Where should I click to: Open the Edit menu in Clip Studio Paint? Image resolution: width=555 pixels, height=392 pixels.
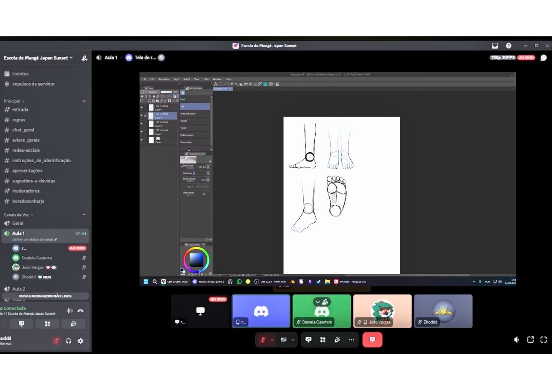click(x=152, y=79)
